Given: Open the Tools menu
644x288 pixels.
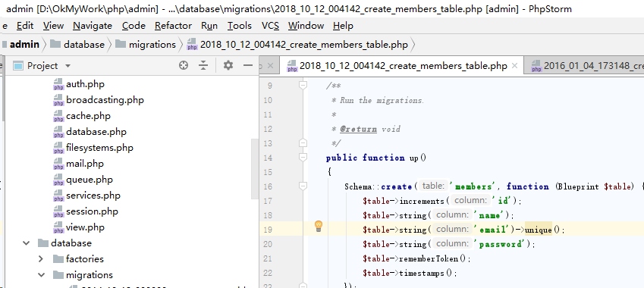Looking at the screenshot, I should click(x=240, y=26).
